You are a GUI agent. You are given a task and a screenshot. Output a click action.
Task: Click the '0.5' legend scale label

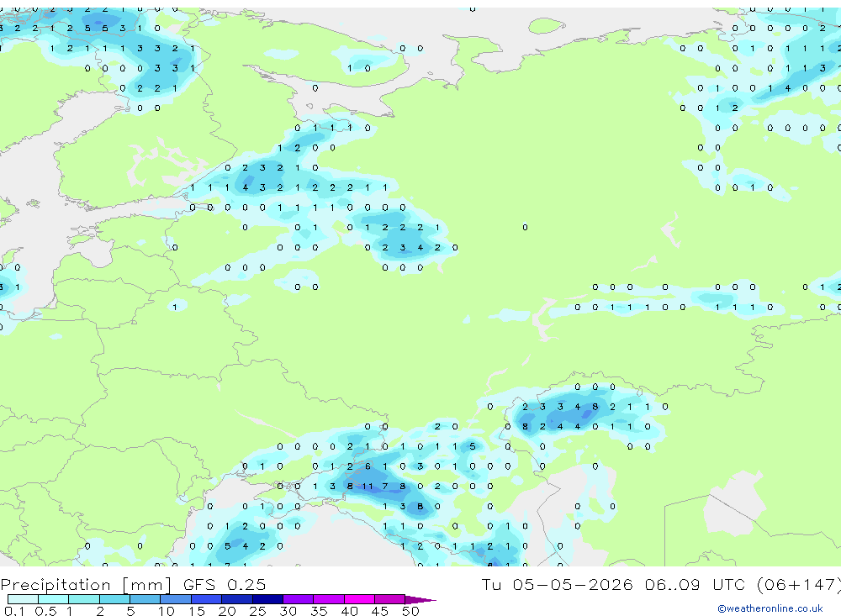pos(45,611)
